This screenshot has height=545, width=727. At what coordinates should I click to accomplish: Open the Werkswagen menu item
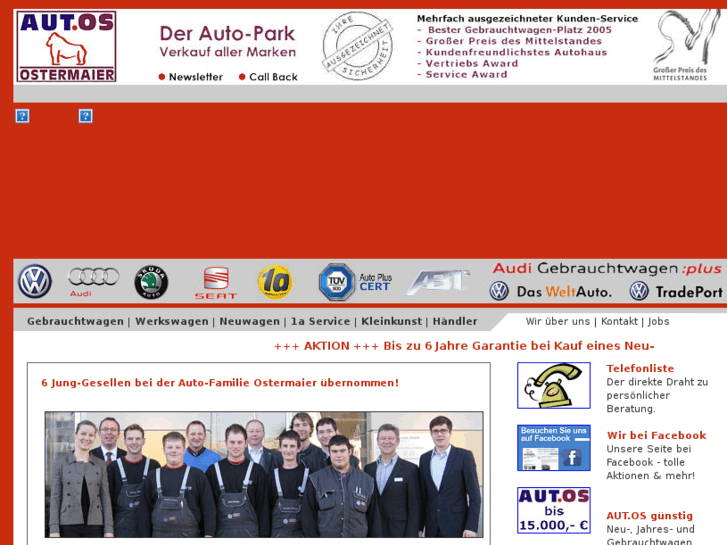(172, 321)
